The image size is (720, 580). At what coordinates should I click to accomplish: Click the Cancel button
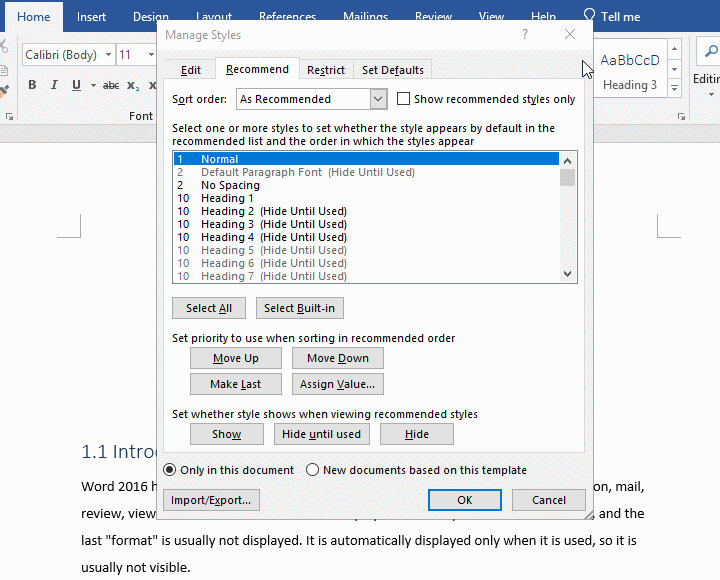pyautogui.click(x=549, y=500)
